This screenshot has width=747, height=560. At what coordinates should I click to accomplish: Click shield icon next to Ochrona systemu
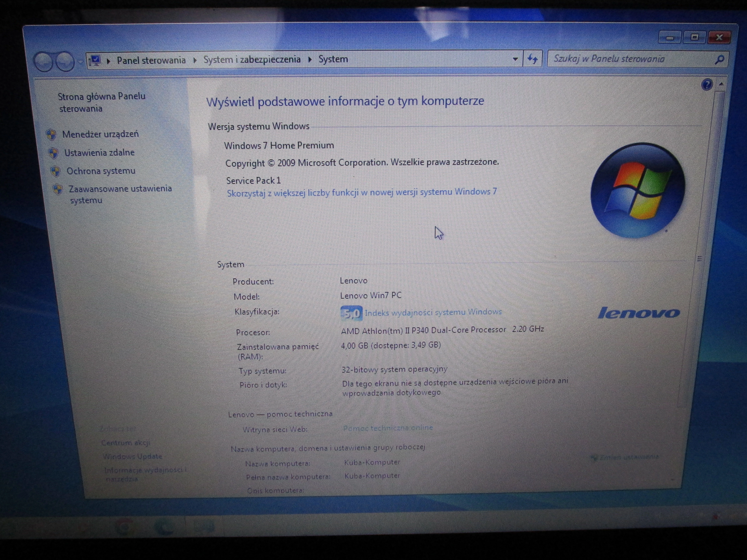55,171
